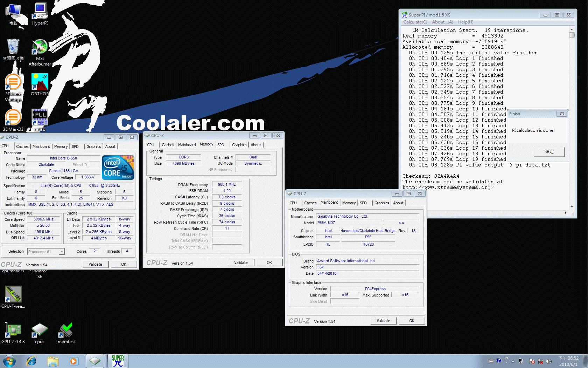
Task: Confirm the PI calculation Finish dialog
Action: point(549,152)
